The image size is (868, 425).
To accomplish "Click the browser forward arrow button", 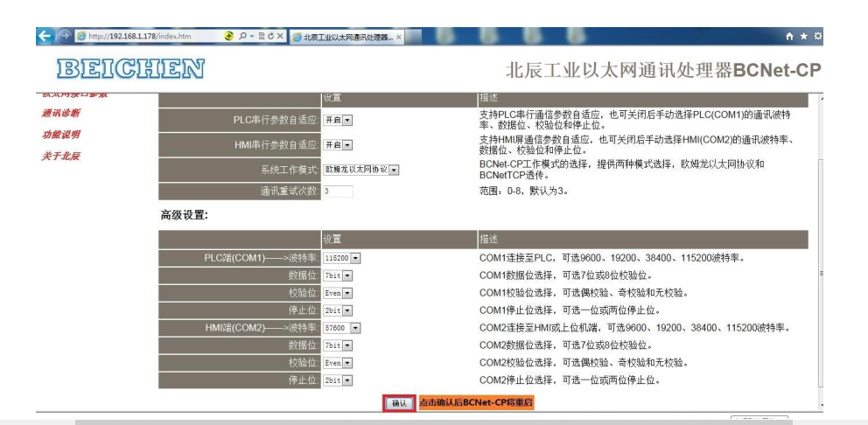I will pos(63,36).
